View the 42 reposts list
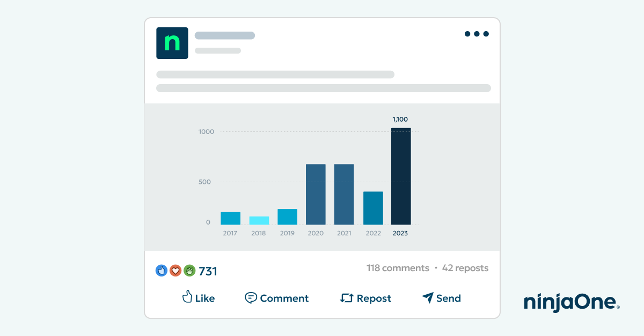 [x=465, y=268]
